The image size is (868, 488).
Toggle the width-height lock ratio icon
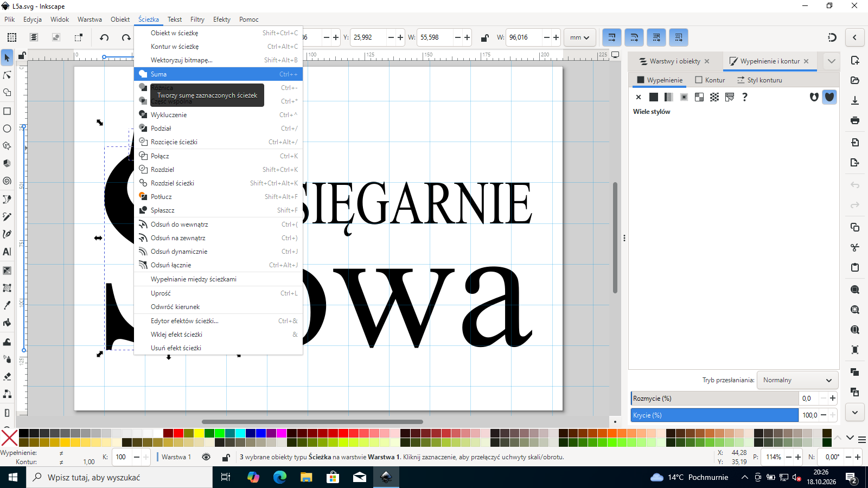[x=485, y=37]
